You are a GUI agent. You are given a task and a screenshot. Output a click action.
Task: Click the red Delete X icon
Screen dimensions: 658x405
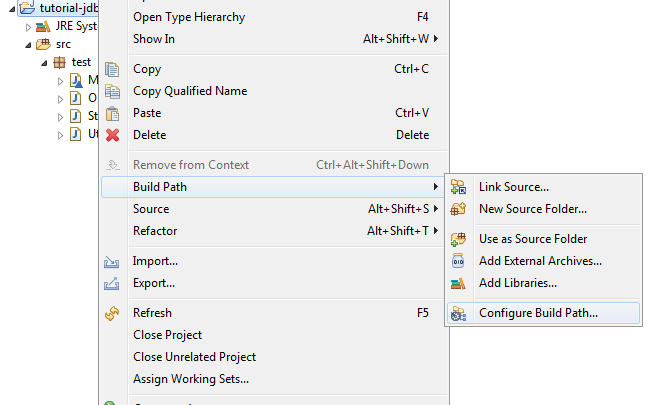coord(113,135)
